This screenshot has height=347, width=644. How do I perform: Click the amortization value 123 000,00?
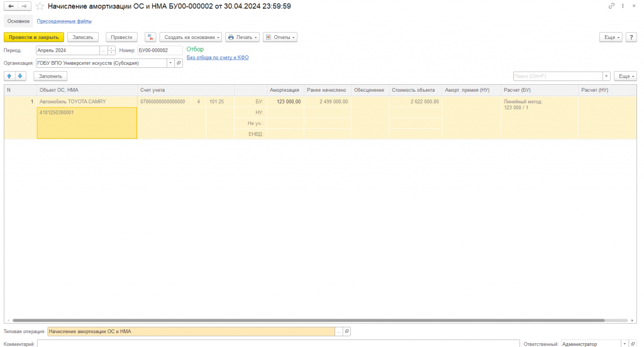pos(286,101)
